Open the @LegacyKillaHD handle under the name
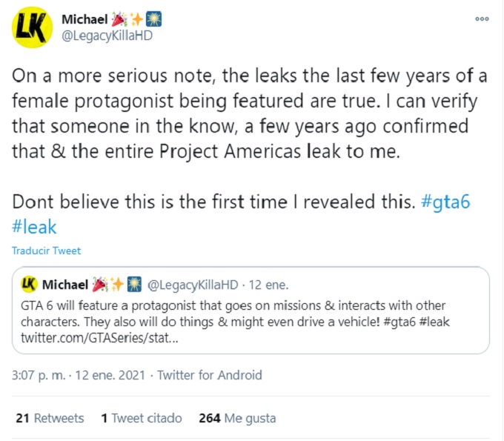This screenshot has width=504, height=441. coord(108,36)
